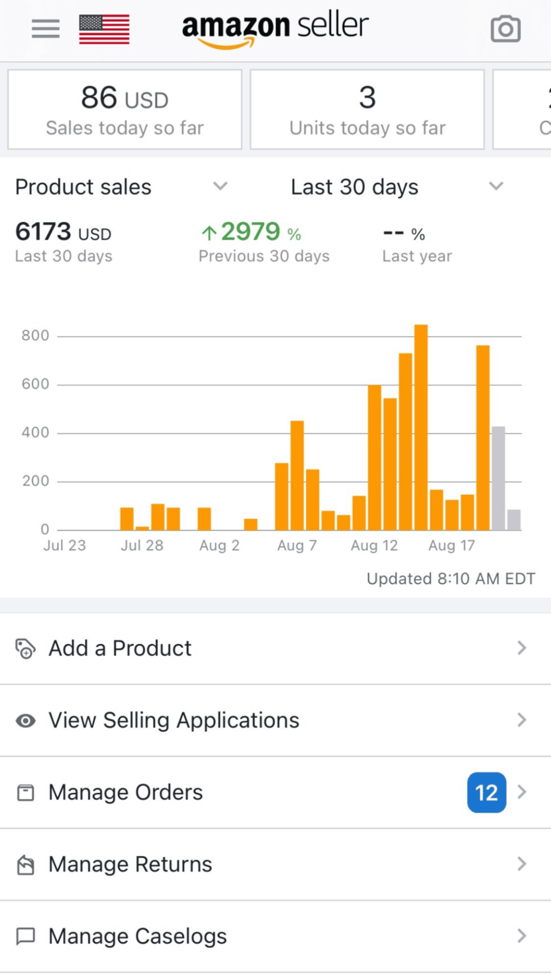Open the View Selling Applications item
551x980 pixels.
(x=174, y=721)
